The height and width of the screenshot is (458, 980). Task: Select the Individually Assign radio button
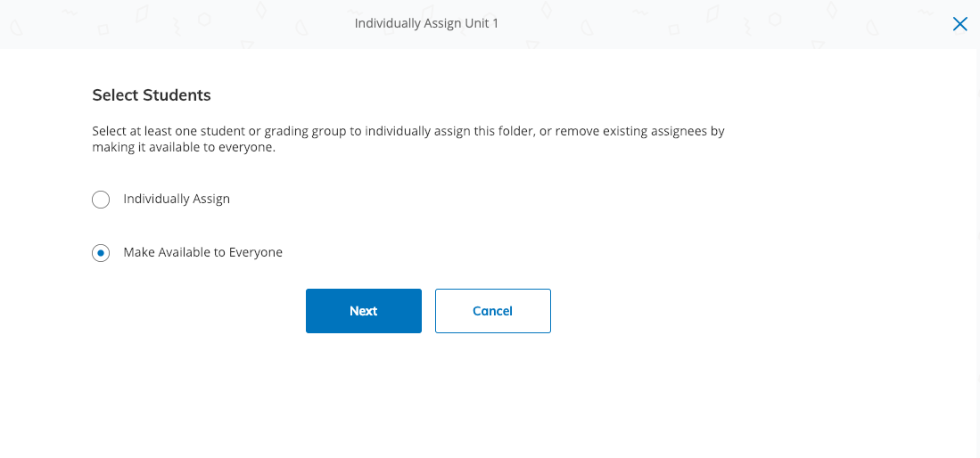click(x=101, y=200)
